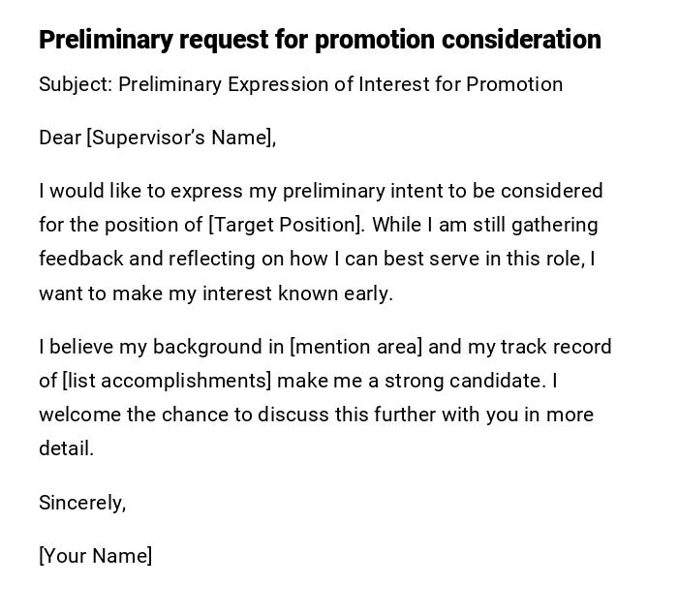This screenshot has width=678, height=616.
Task: Click the word 'detail.' ending paragraph
Action: coord(66,448)
